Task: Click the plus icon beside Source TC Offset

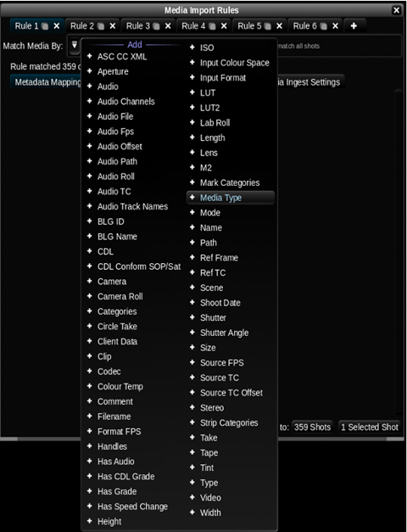Action: [192, 393]
